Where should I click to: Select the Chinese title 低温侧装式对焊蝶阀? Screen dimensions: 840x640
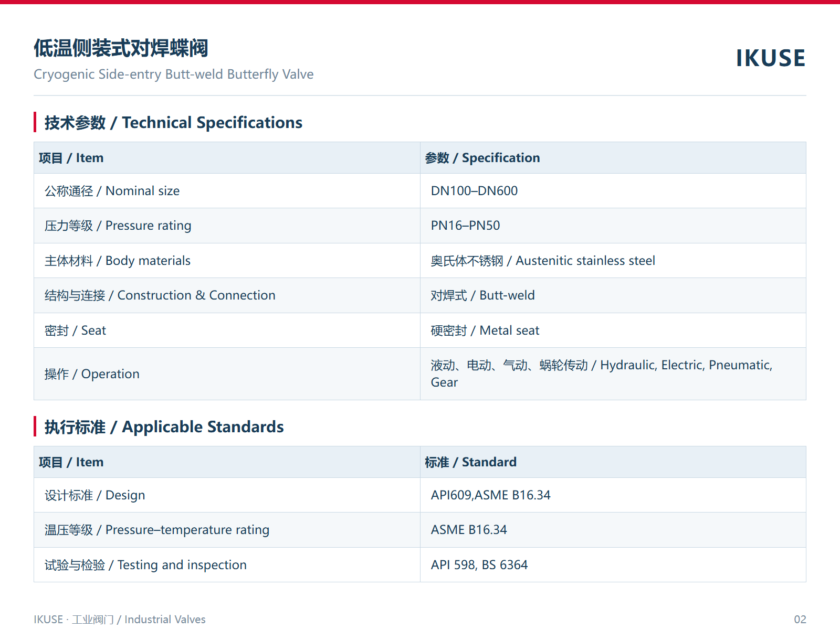[121, 48]
